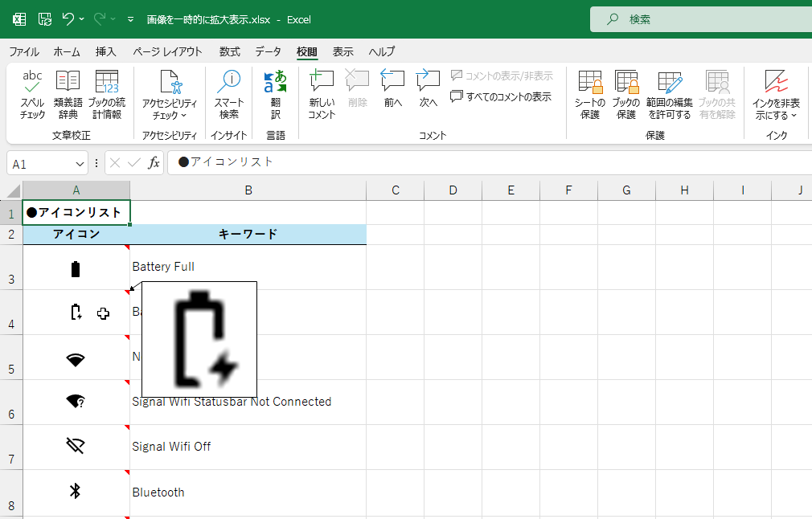The height and width of the screenshot is (519, 812).
Task: Open the 表示 ribbon tab
Action: point(342,51)
